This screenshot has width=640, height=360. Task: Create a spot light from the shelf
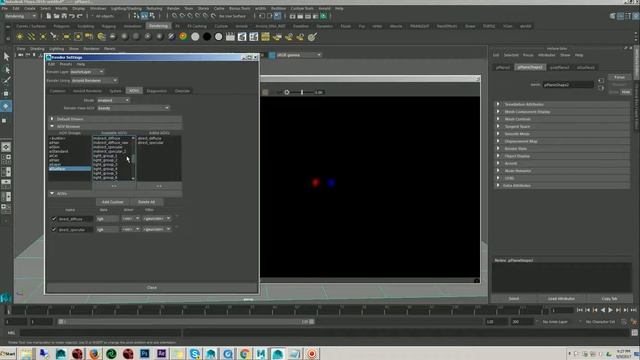(x=54, y=37)
